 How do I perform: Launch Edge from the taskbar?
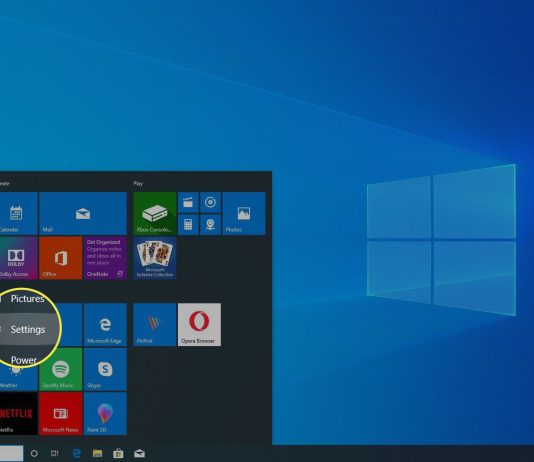tap(77, 453)
